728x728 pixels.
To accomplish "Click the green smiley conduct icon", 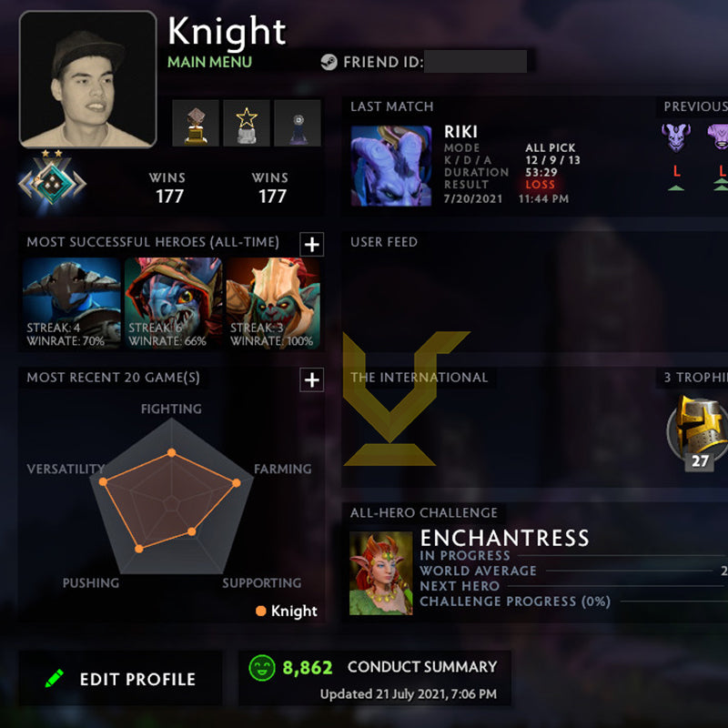I will 262,668.
